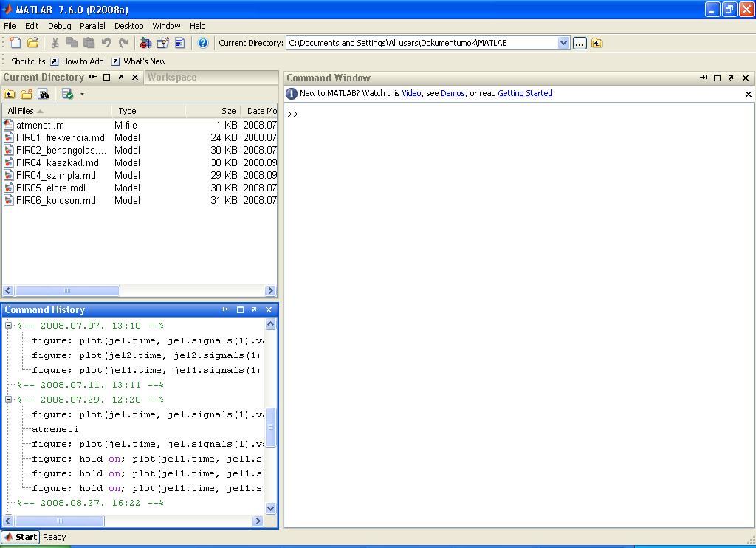The width and height of the screenshot is (756, 548).
Task: Click the Paste toolbar icon
Action: (x=89, y=43)
